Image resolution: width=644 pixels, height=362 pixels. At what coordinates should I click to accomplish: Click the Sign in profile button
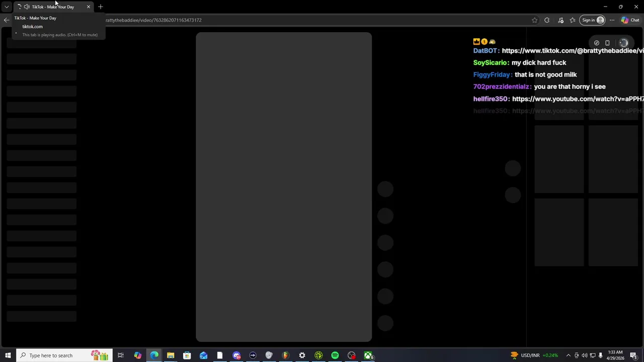point(593,20)
